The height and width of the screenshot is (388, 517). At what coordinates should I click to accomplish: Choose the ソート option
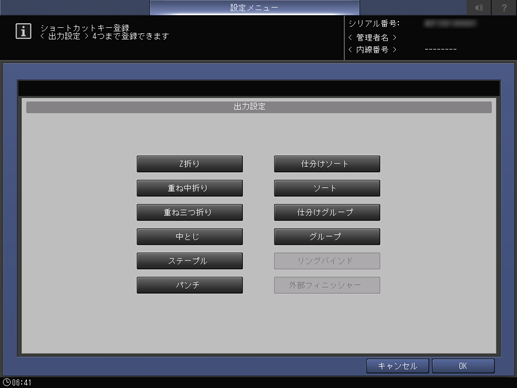coord(327,188)
